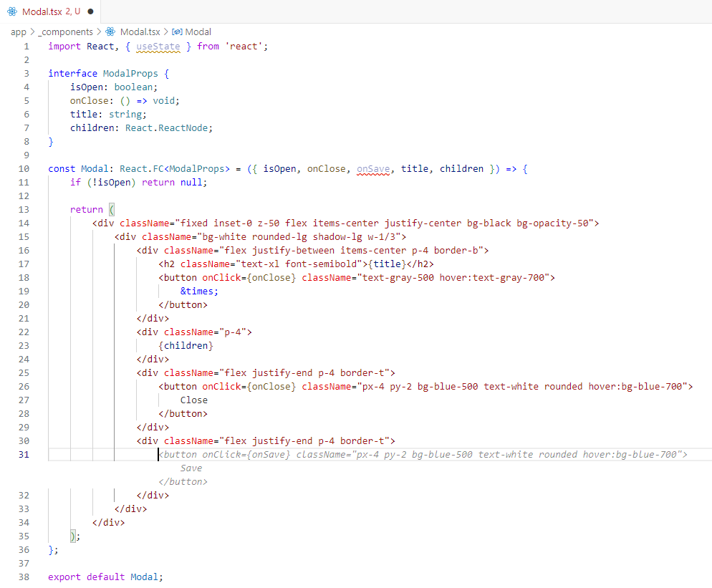Click 'export default Modal' on line 38

point(105,577)
